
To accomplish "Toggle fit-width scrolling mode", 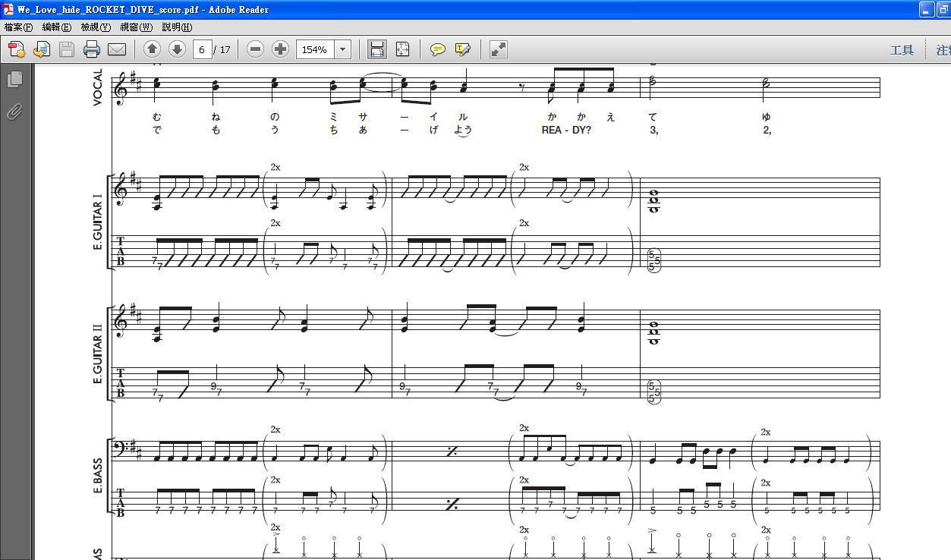I will pyautogui.click(x=376, y=49).
